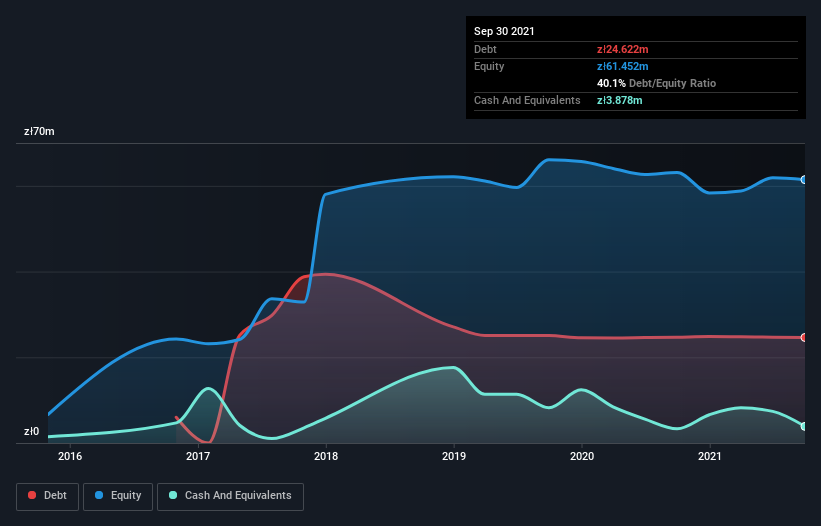Click the 2017 x-axis label
Image resolution: width=821 pixels, height=526 pixels.
tap(198, 456)
